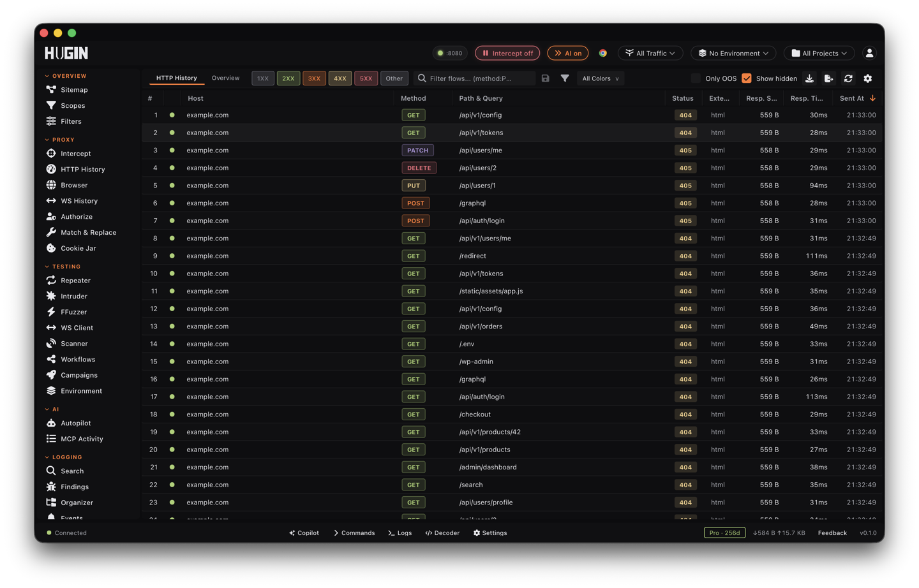
Task: Toggle the Intercept off button
Action: click(x=507, y=53)
